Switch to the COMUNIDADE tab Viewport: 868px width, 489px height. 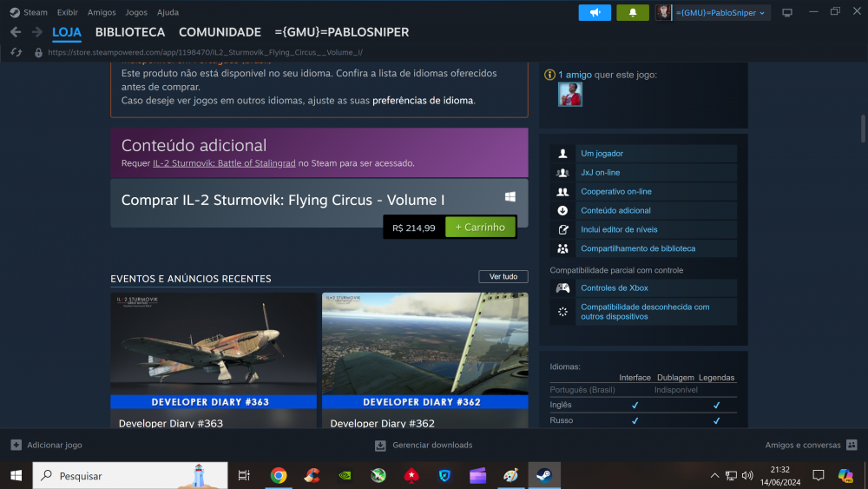tap(220, 32)
